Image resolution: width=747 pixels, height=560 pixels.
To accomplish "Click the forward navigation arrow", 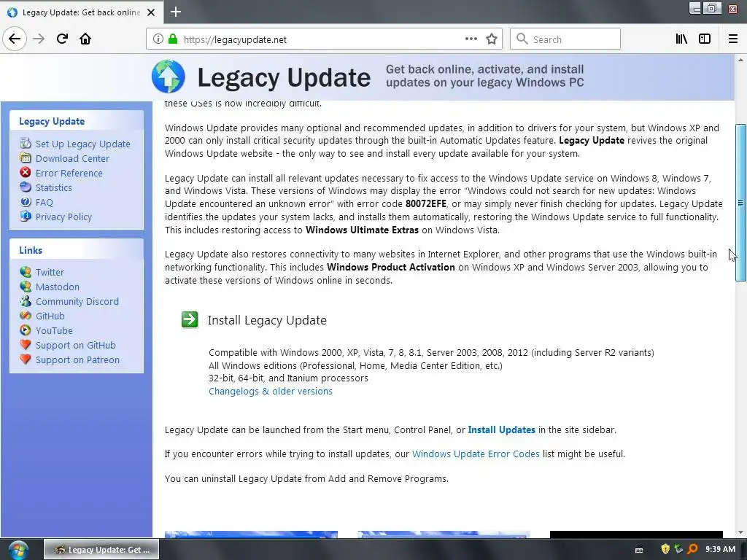I will pos(39,39).
